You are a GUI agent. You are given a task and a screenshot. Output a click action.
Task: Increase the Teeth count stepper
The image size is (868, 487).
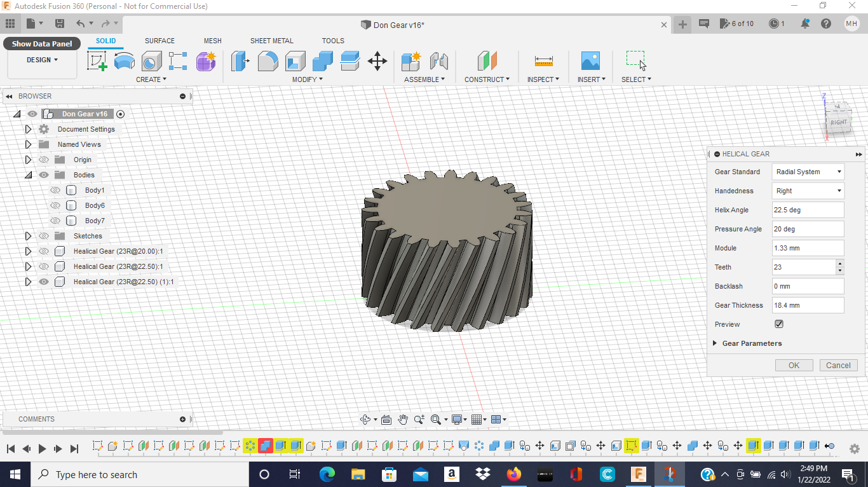pos(840,264)
